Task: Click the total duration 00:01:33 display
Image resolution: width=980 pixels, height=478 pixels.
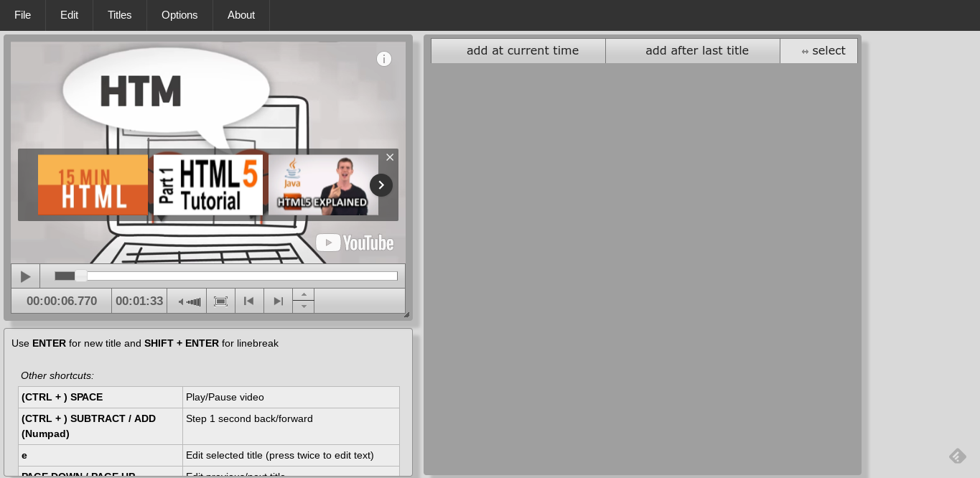Action: [139, 301]
